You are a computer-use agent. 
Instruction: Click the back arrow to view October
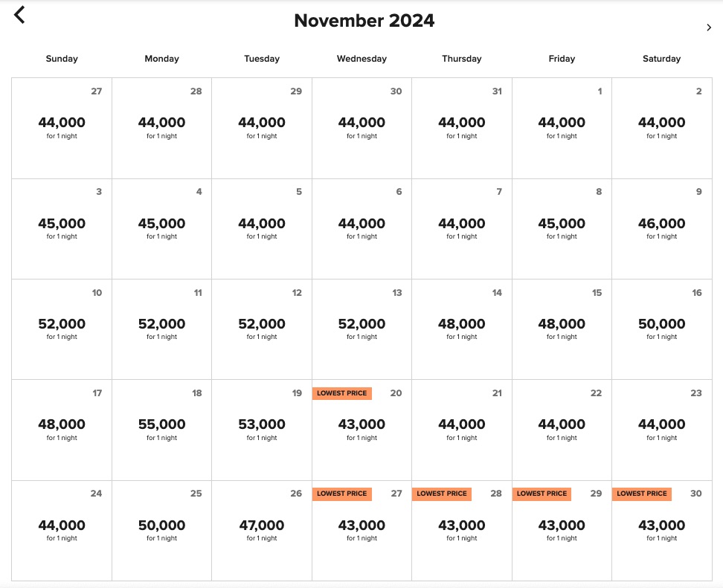pos(19,14)
